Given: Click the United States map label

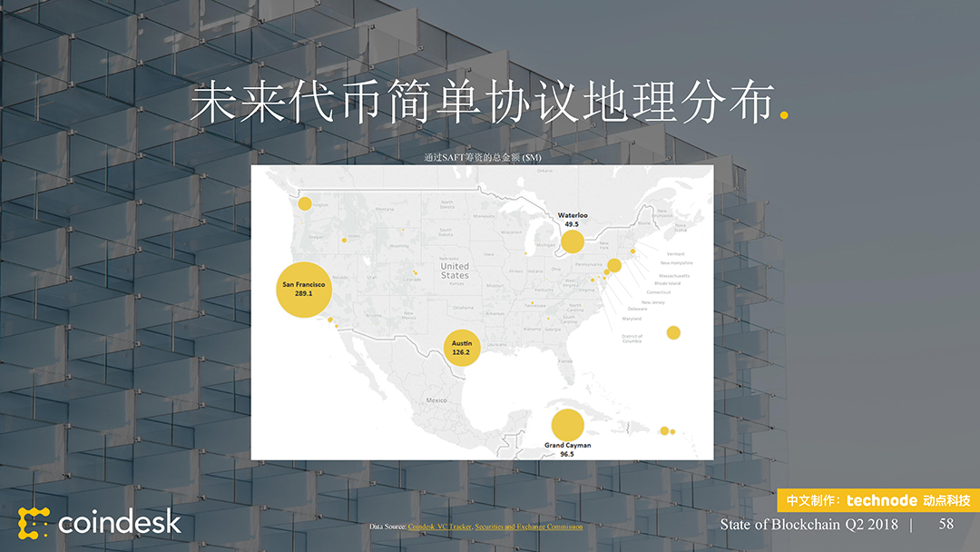Looking at the screenshot, I should tap(455, 271).
